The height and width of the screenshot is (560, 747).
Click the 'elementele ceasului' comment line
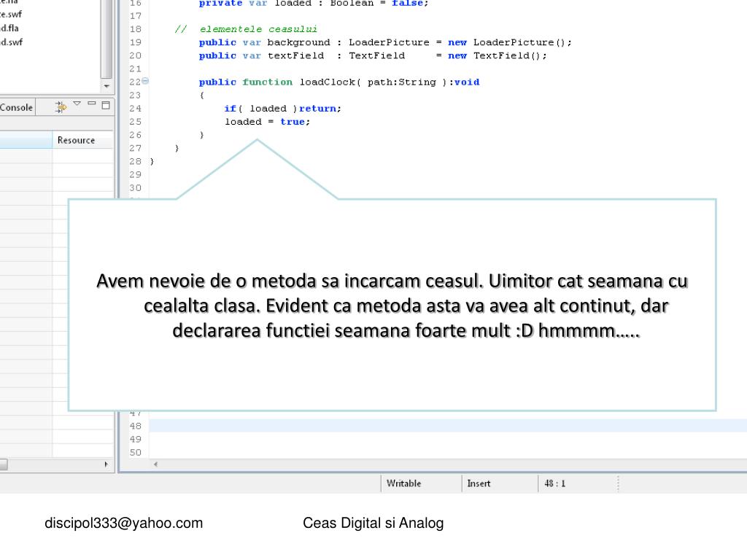click(246, 29)
